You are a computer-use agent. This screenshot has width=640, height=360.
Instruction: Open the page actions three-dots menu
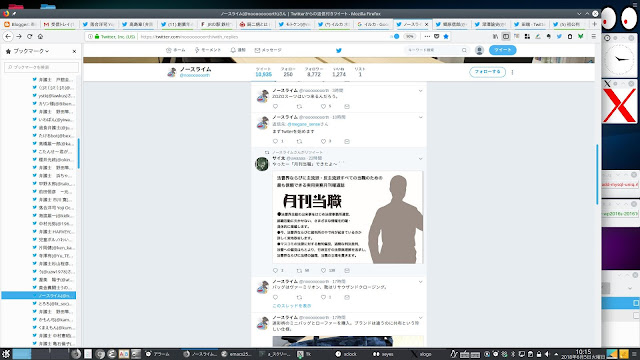tap(427, 36)
